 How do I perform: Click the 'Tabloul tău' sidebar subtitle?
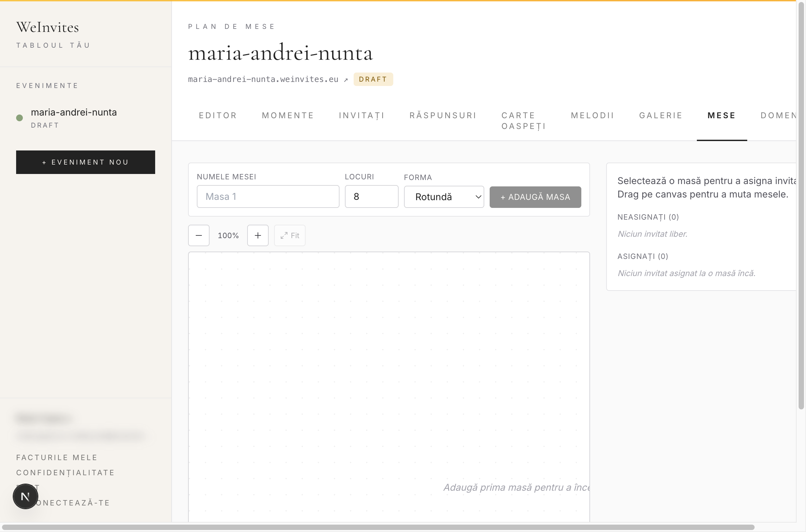(x=53, y=45)
